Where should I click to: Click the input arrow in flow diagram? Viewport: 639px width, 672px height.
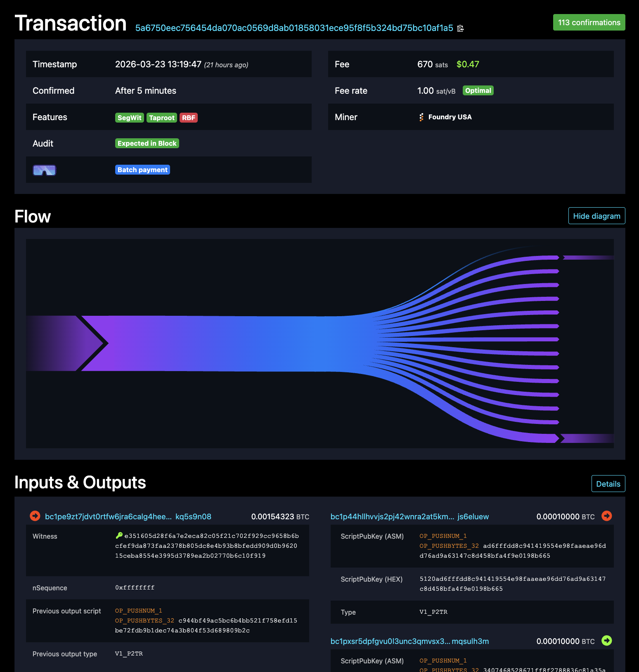pos(64,343)
